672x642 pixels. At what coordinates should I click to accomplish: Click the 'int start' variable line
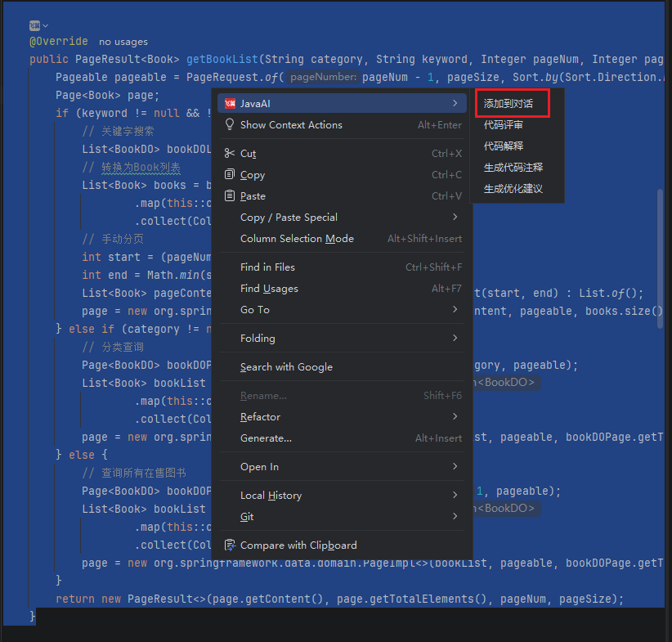[146, 257]
